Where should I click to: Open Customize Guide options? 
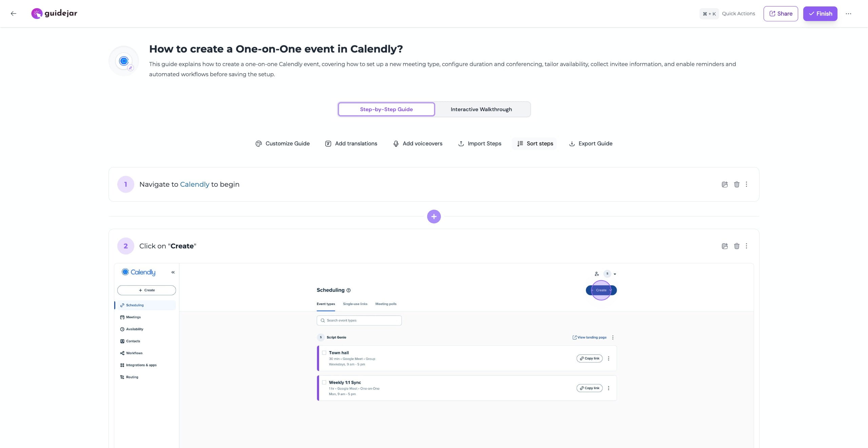[282, 144]
